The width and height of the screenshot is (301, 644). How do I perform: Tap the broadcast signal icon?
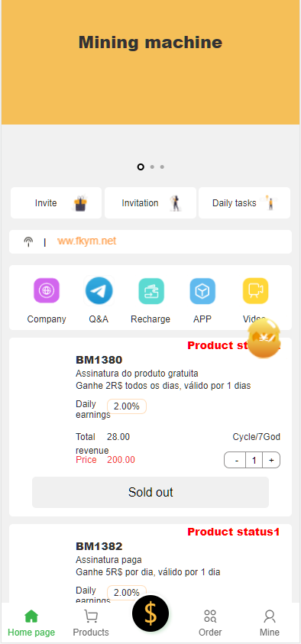coord(28,241)
